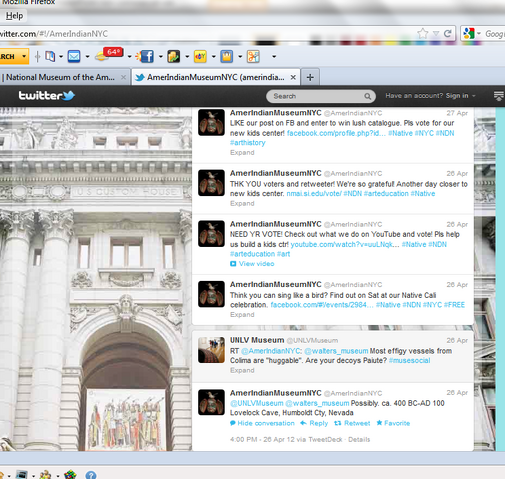Reply to the Lovelock Cave tweet

pyautogui.click(x=314, y=423)
